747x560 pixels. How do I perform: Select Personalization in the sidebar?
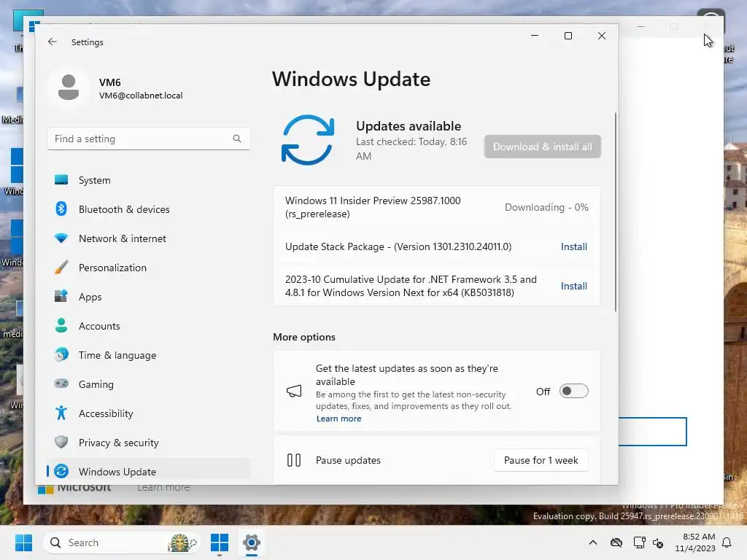(x=149, y=268)
